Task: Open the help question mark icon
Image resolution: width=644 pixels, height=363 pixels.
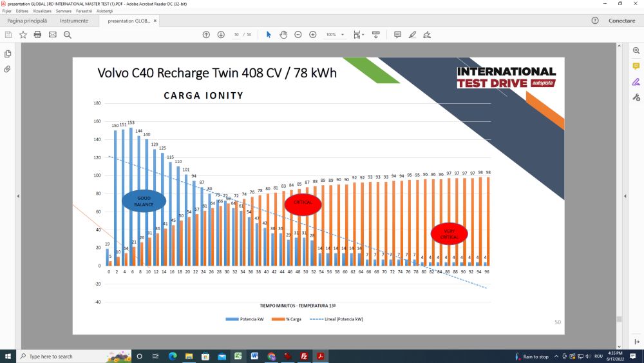Action: (594, 21)
